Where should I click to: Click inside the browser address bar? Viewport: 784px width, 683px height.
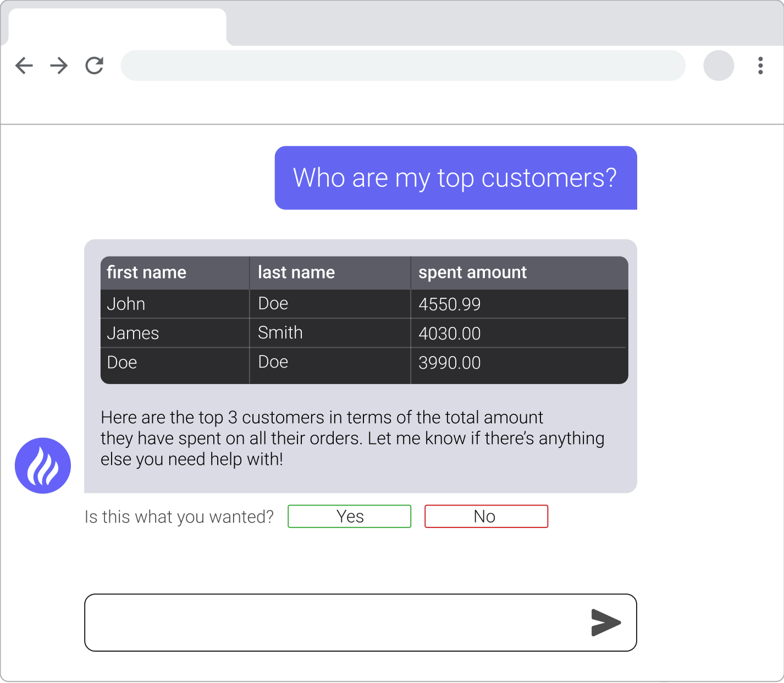403,65
